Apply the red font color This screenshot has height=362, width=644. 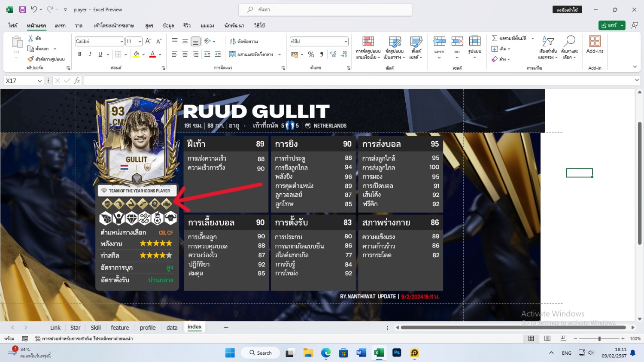coord(152,54)
